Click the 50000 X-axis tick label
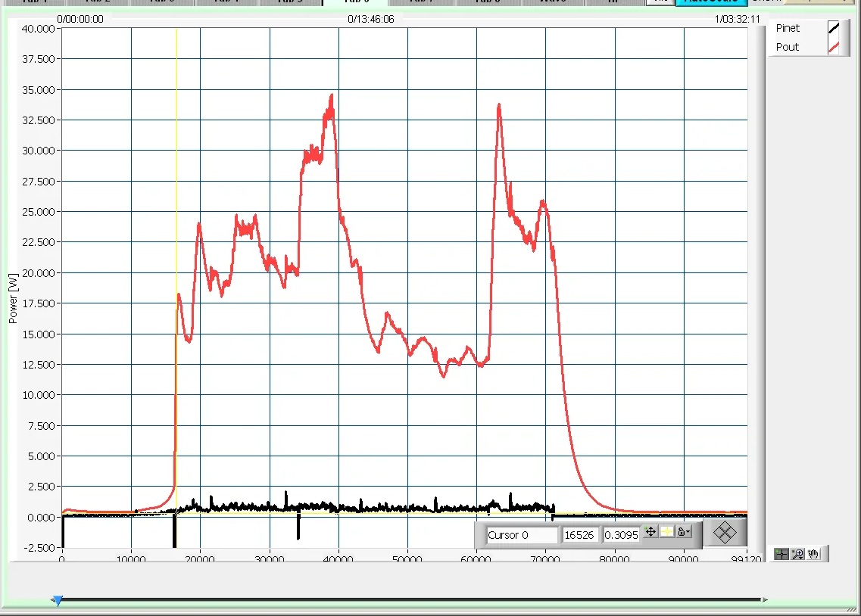Image resolution: width=861 pixels, height=616 pixels. pyautogui.click(x=407, y=559)
